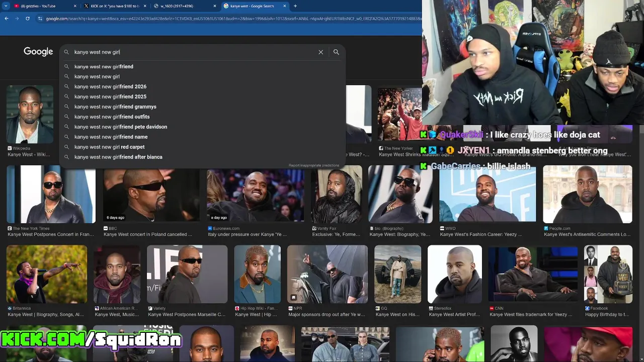Pick suggestion "girlfriend after bianca"
The width and height of the screenshot is (644, 362).
click(x=118, y=157)
